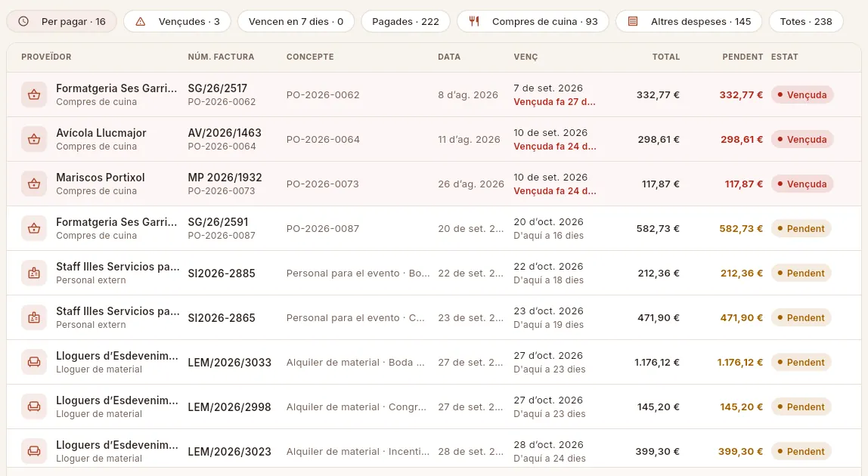Click due text D'aquí a 16 dies
Screen dimensions: 868x476
click(549, 235)
